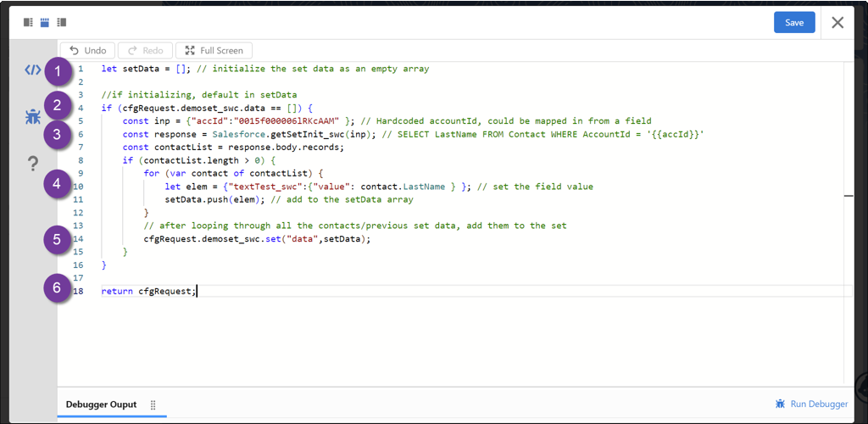868x424 pixels.
Task: Click the Redo button
Action: pyautogui.click(x=146, y=50)
